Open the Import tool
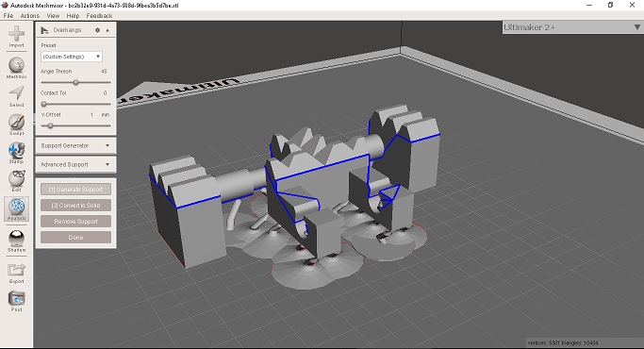Screen dimensions: 644x349 pos(16,37)
